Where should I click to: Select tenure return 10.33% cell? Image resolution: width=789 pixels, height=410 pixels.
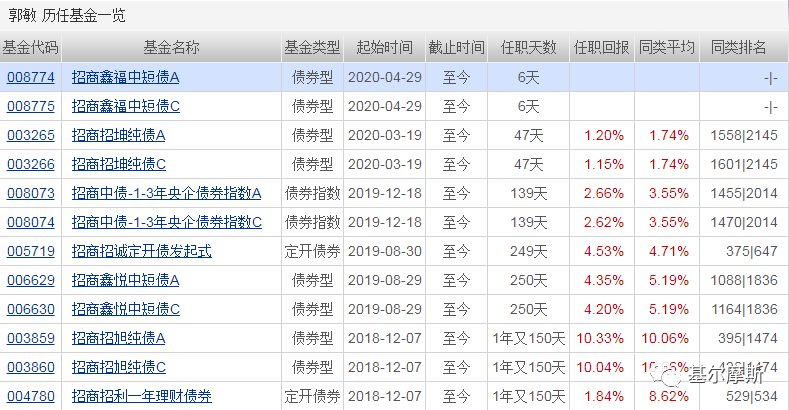point(600,338)
